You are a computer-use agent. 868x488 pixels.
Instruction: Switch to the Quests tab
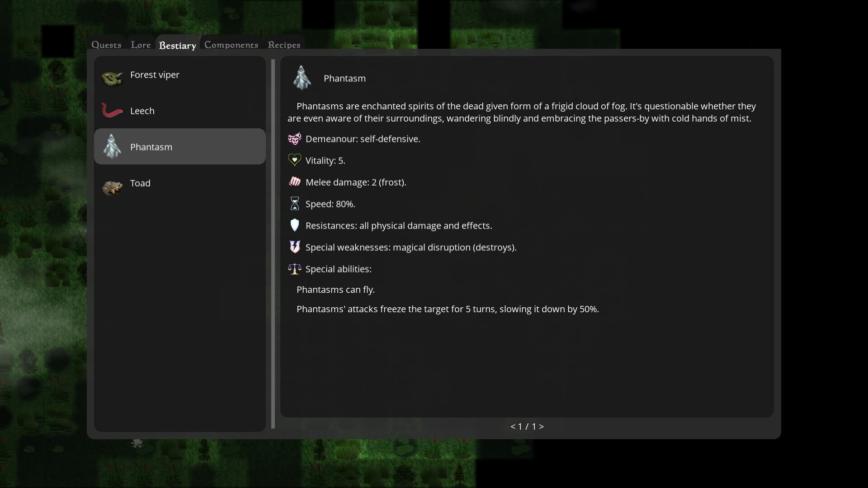pos(106,45)
